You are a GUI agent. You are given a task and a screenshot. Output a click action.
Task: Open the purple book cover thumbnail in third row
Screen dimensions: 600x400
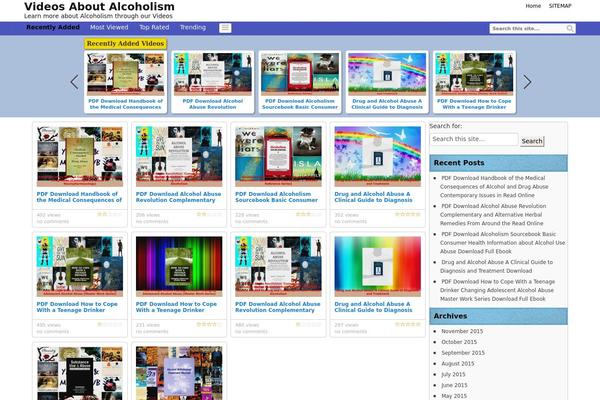(179, 373)
